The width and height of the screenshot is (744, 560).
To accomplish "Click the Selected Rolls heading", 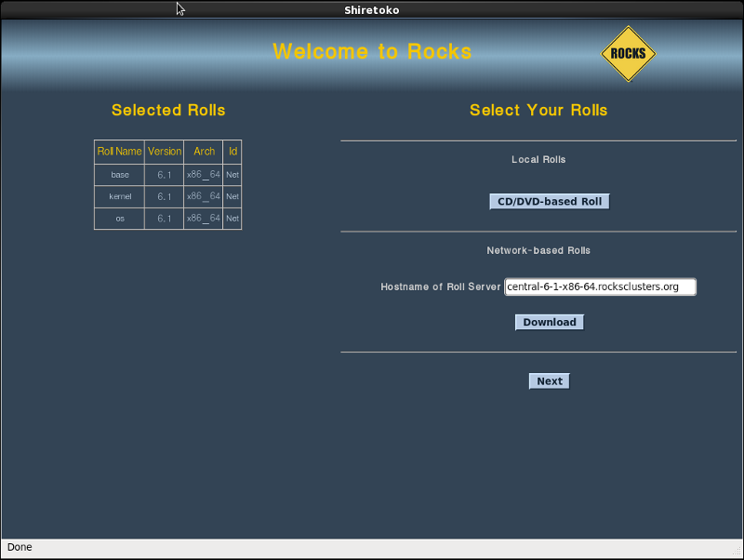I will 168,110.
